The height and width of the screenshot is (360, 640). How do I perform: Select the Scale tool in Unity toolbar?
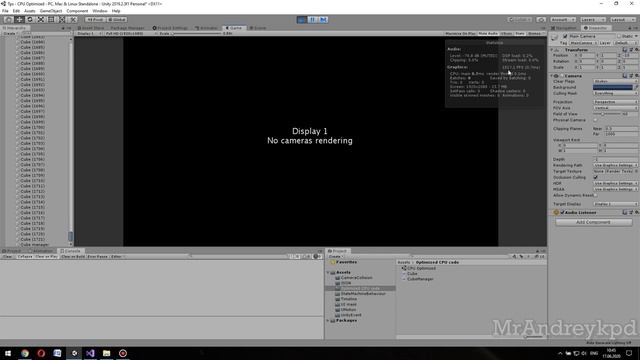click(x=40, y=20)
